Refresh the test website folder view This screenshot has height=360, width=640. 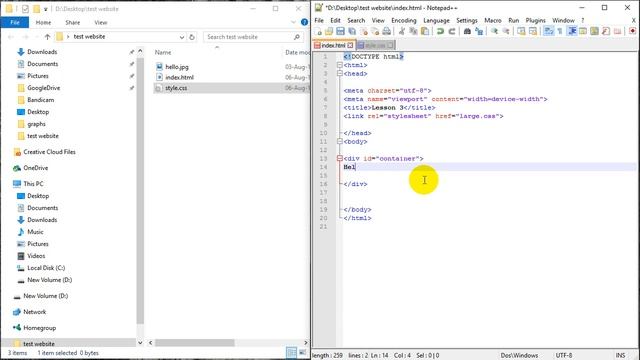click(x=192, y=37)
